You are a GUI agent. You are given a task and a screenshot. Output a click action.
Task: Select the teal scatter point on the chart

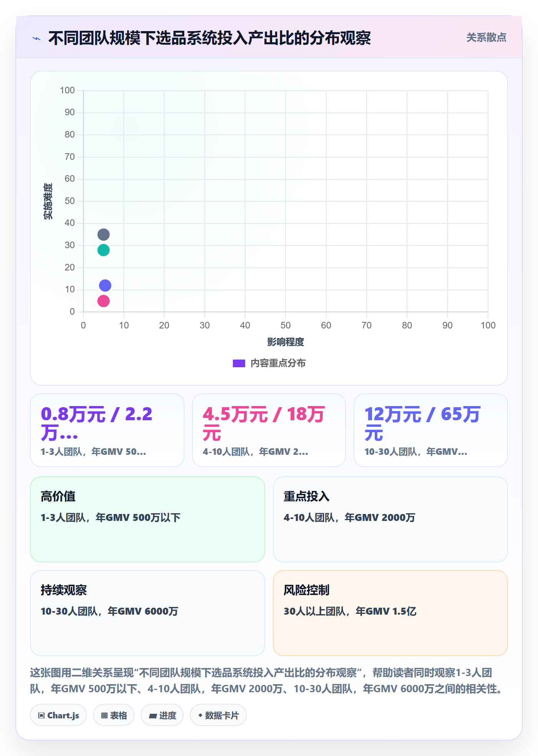(x=103, y=250)
